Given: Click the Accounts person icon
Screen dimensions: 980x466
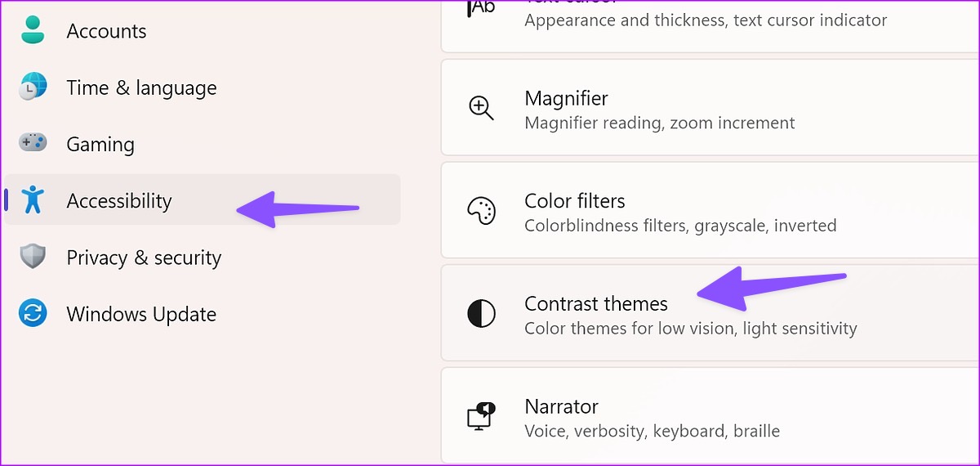Looking at the screenshot, I should click(x=33, y=30).
